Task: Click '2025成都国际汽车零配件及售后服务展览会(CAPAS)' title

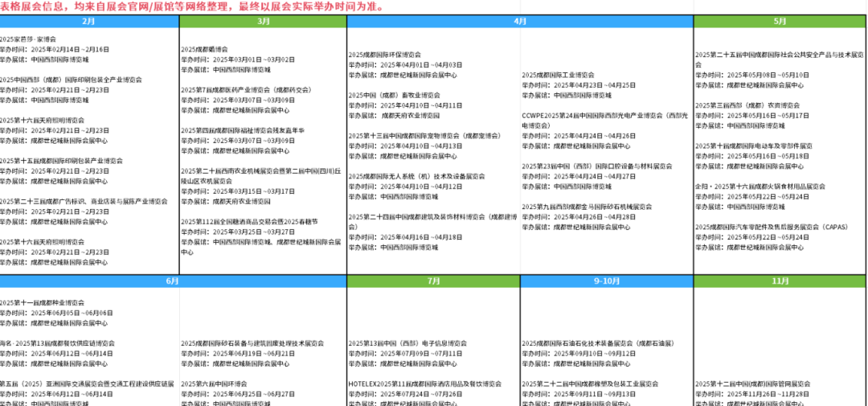Action: [772, 227]
